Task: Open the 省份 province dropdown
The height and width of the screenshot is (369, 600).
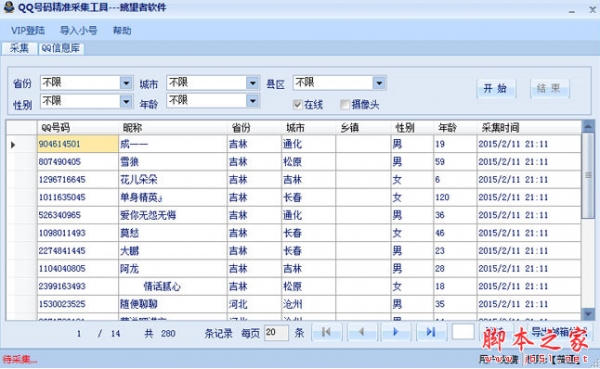Action: 126,83
